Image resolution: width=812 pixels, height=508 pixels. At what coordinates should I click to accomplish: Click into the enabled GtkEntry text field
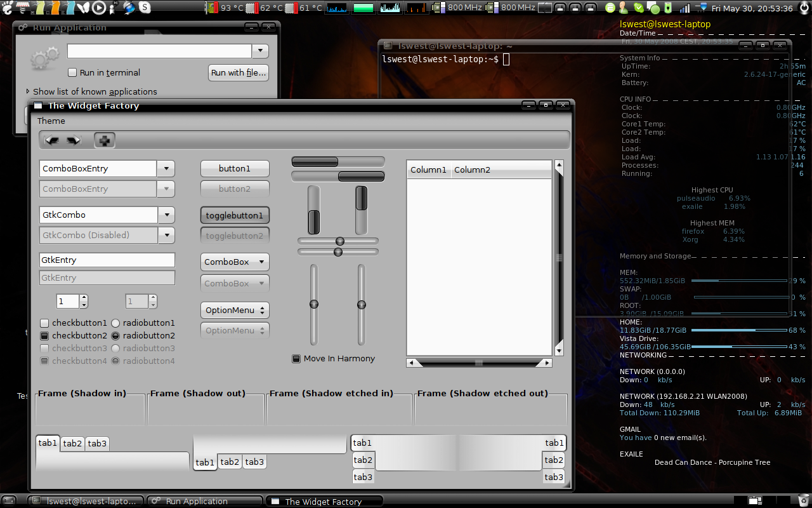pyautogui.click(x=107, y=260)
